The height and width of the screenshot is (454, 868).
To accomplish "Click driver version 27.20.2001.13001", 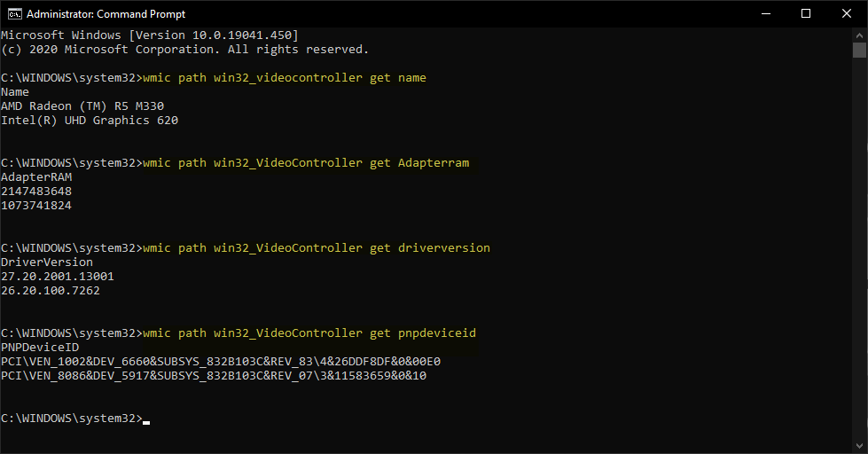I will tap(58, 277).
